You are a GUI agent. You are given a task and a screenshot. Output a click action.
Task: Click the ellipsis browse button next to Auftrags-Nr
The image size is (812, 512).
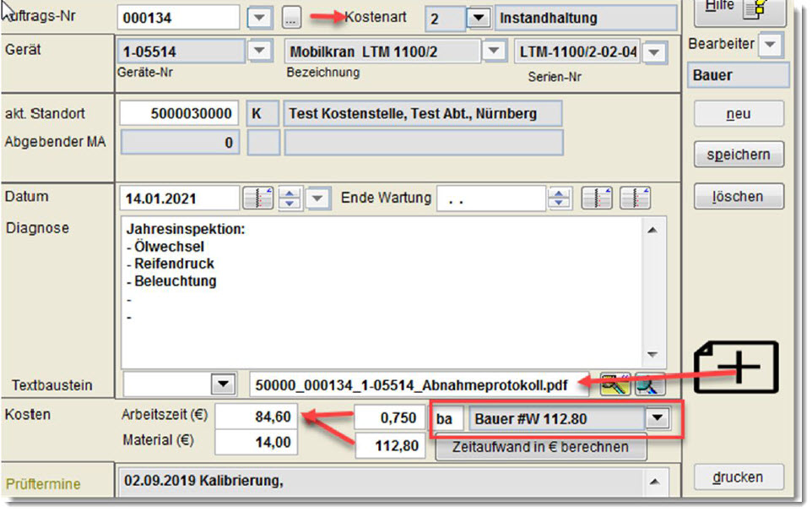(x=291, y=17)
